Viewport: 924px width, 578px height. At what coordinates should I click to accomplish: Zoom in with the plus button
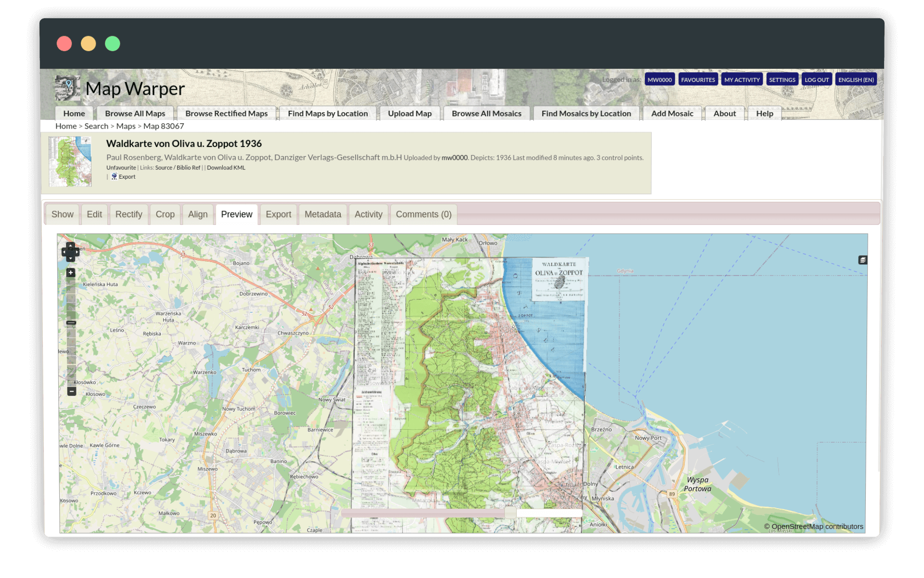pos(71,273)
